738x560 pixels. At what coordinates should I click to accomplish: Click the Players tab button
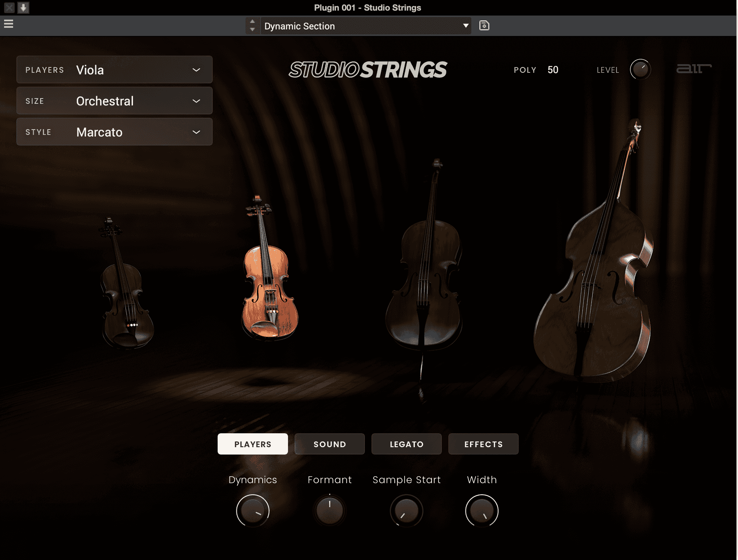pyautogui.click(x=253, y=444)
